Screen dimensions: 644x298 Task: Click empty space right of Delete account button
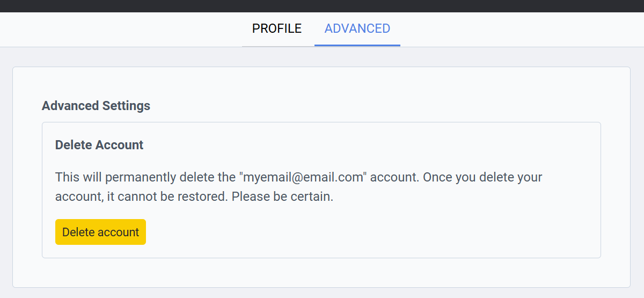coord(365,232)
